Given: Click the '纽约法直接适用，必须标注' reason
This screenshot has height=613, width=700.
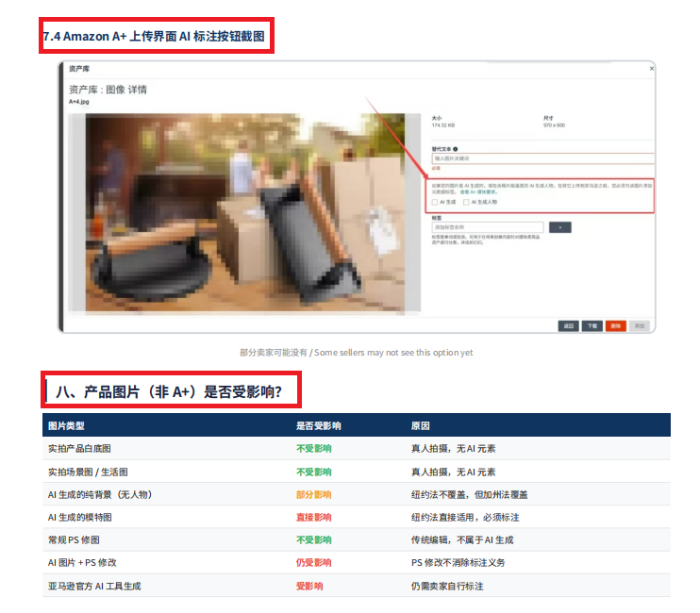Looking at the screenshot, I should [465, 517].
